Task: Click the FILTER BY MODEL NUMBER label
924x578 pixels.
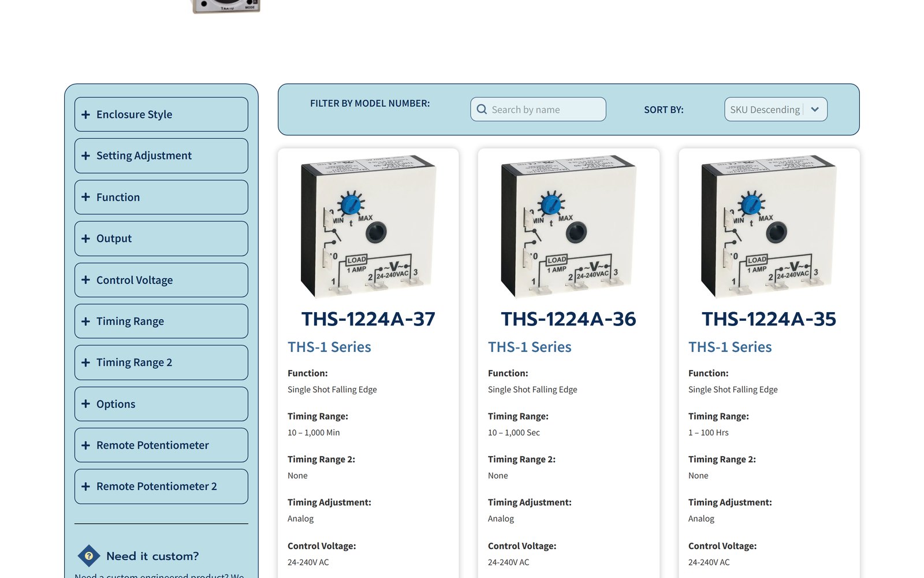Action: point(370,103)
